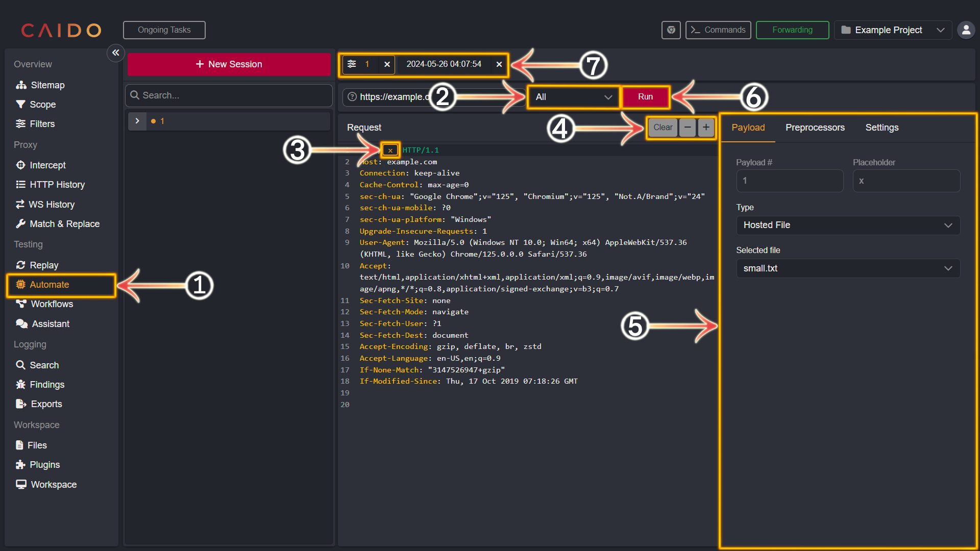Image resolution: width=980 pixels, height=551 pixels.
Task: Clear placeholders with the Clear button
Action: click(x=663, y=128)
